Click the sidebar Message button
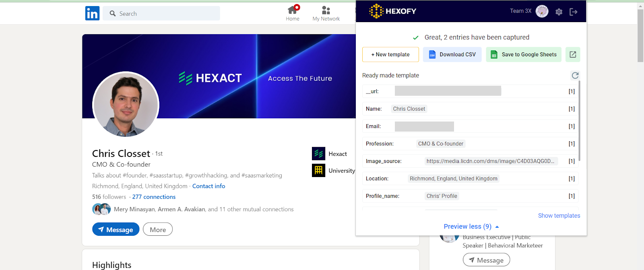The height and width of the screenshot is (270, 644). point(486,260)
